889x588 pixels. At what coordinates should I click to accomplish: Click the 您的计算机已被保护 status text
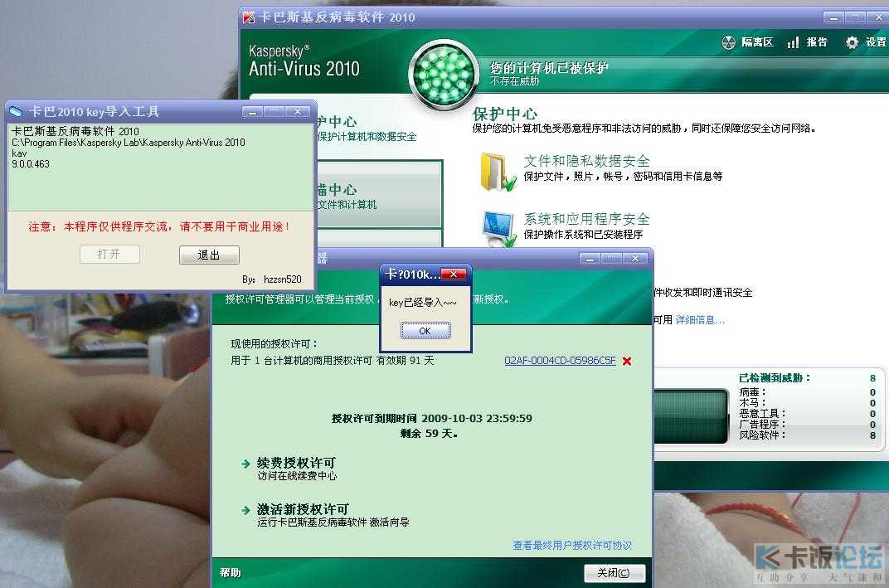point(549,67)
